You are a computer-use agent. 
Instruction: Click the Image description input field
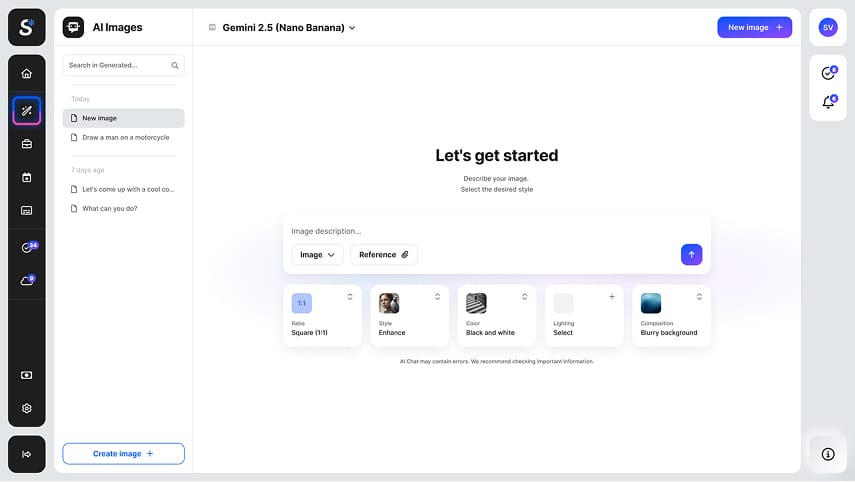[x=480, y=231]
